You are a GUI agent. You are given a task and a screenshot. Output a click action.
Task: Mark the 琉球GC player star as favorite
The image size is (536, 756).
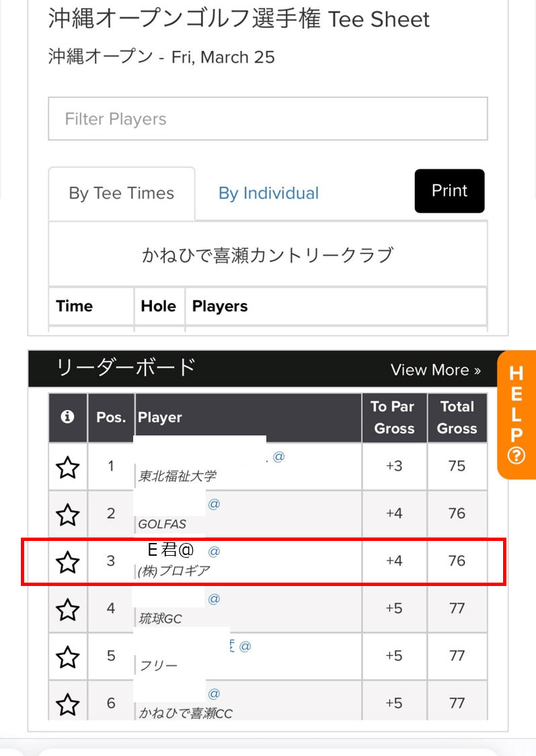tap(67, 610)
